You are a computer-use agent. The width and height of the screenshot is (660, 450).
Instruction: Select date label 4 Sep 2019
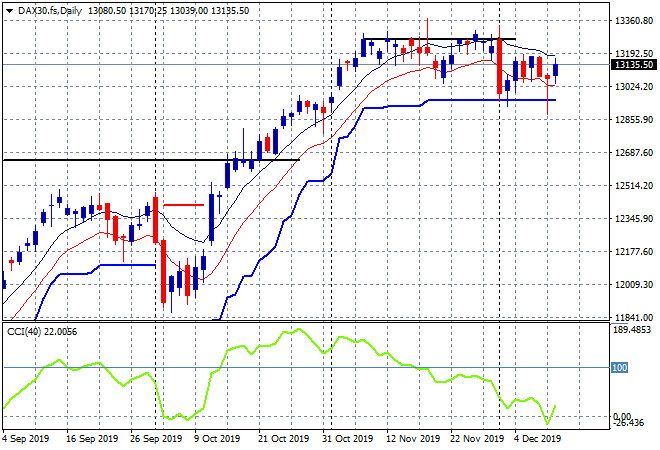[25, 438]
